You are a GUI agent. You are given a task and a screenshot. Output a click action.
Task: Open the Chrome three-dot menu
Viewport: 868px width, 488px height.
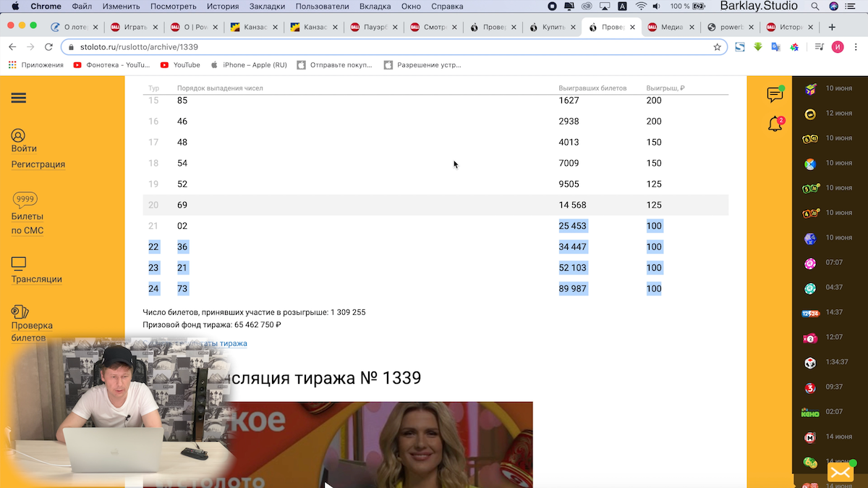click(x=856, y=47)
